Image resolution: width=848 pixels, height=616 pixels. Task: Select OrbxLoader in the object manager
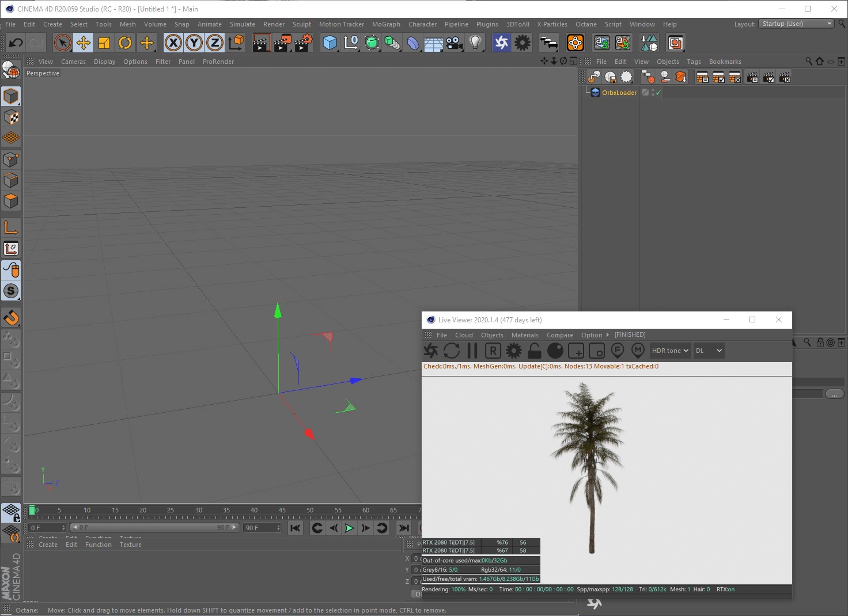pyautogui.click(x=619, y=93)
